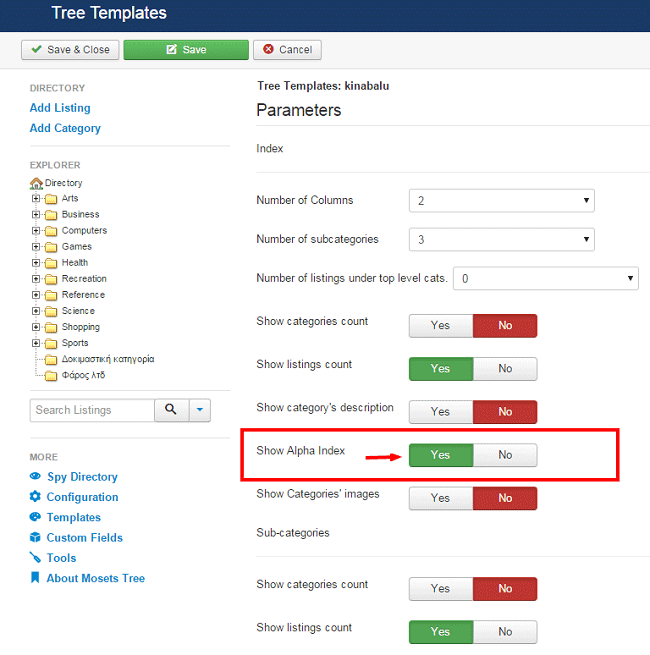Open Number of listings under top level cats dropdown

coord(546,278)
